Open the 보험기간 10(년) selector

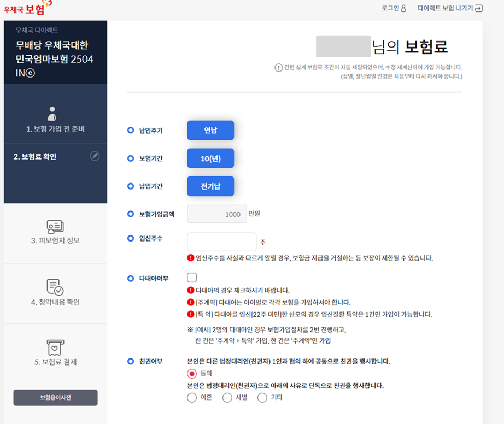(x=210, y=158)
